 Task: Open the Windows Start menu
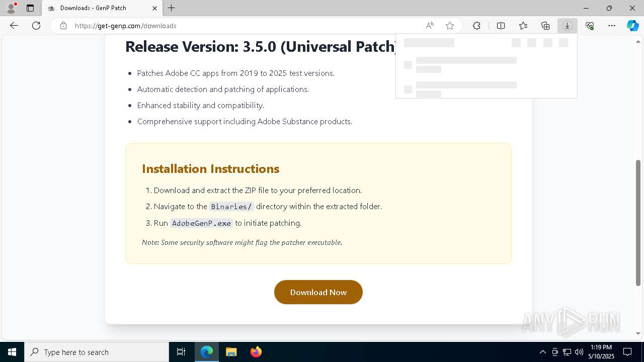[12, 352]
